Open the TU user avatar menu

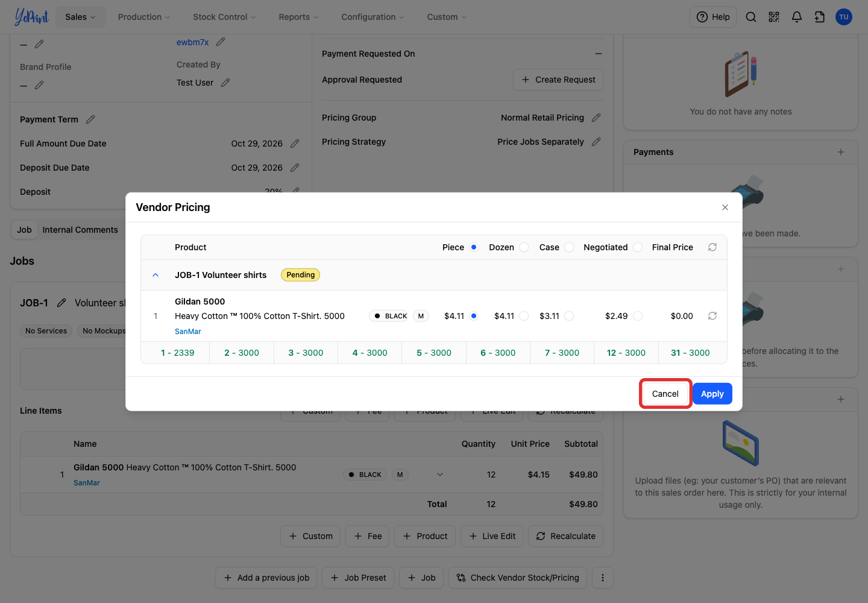pyautogui.click(x=844, y=17)
